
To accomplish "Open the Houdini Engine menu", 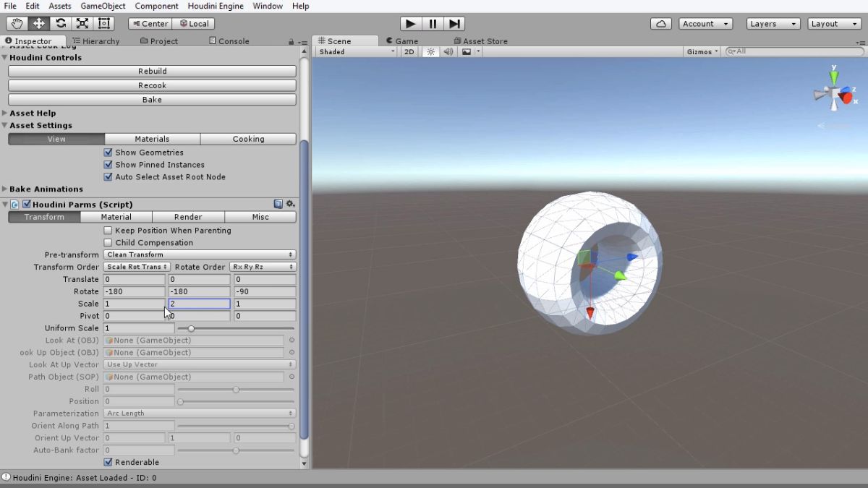I will tap(215, 6).
